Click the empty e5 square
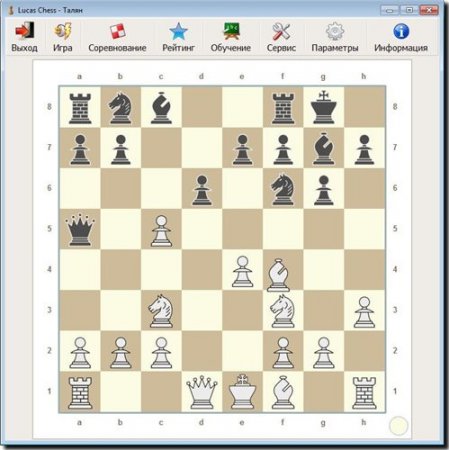The image size is (449, 450). 242,229
